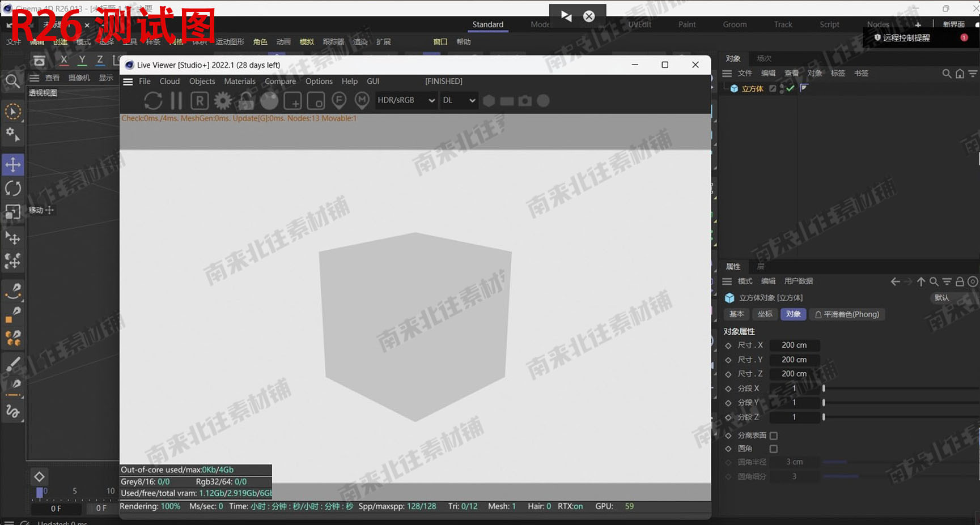Open the 坐标 attribute tab
980x525 pixels.
coord(765,314)
